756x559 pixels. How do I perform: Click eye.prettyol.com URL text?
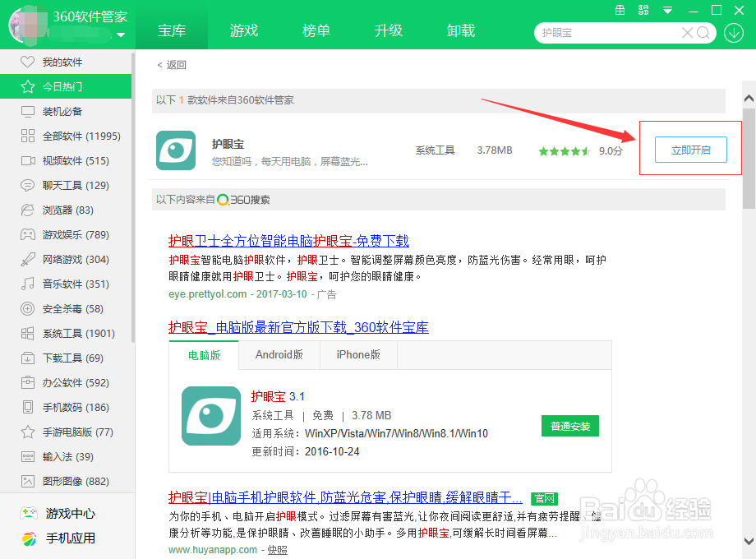207,294
